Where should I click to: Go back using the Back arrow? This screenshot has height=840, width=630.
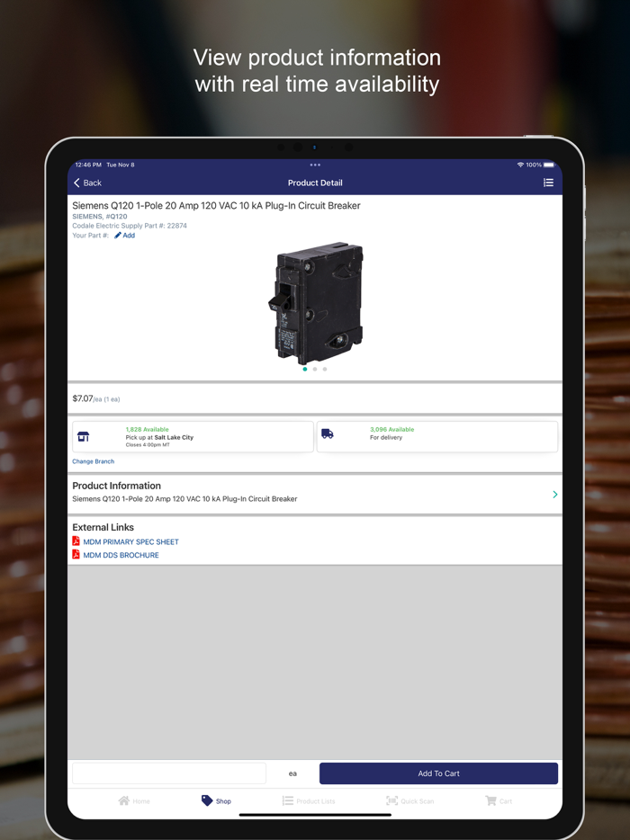87,183
